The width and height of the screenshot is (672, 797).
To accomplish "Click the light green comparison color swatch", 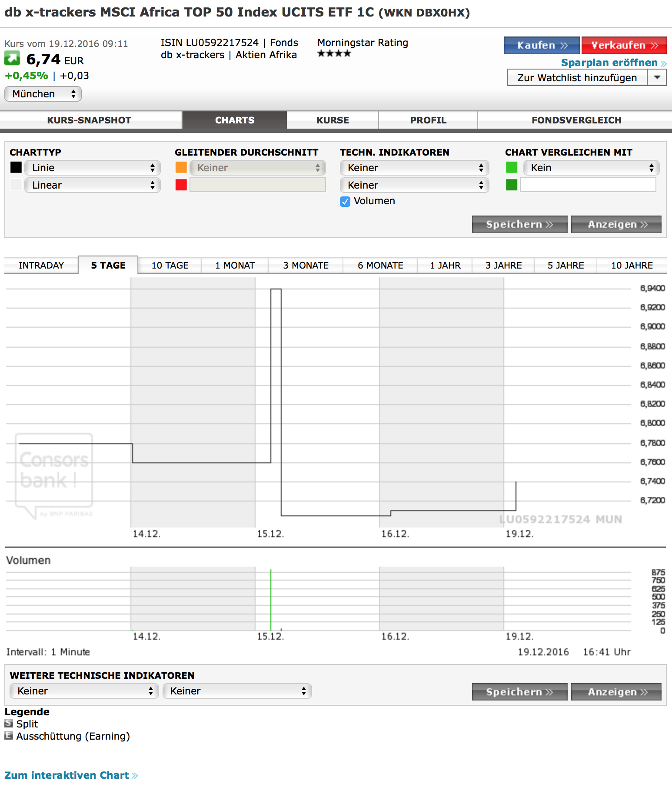I will click(x=512, y=167).
